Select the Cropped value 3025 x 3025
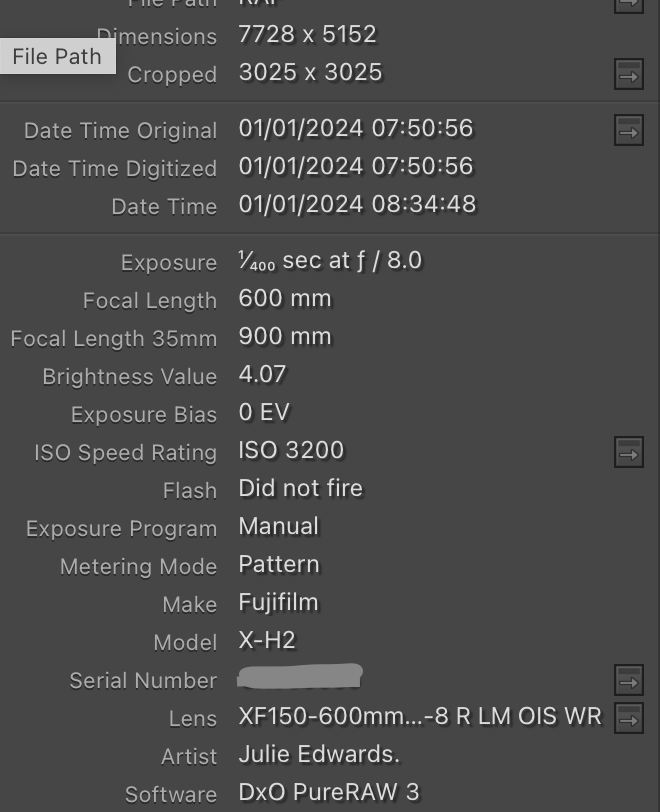The image size is (660, 812). pos(310,73)
